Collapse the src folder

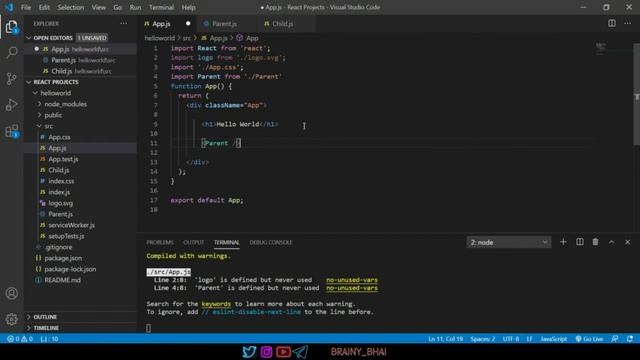pyautogui.click(x=40, y=126)
